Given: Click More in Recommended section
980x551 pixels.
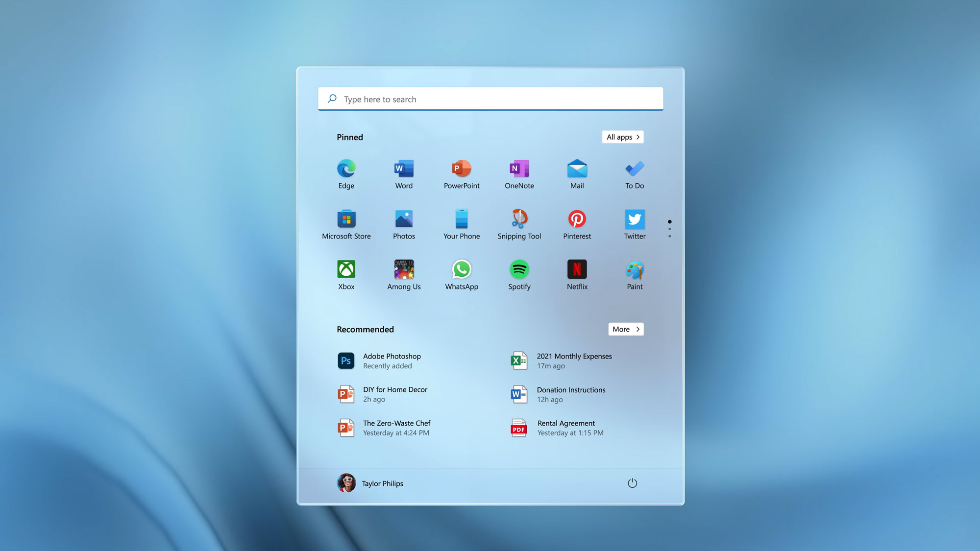Looking at the screenshot, I should click(625, 329).
